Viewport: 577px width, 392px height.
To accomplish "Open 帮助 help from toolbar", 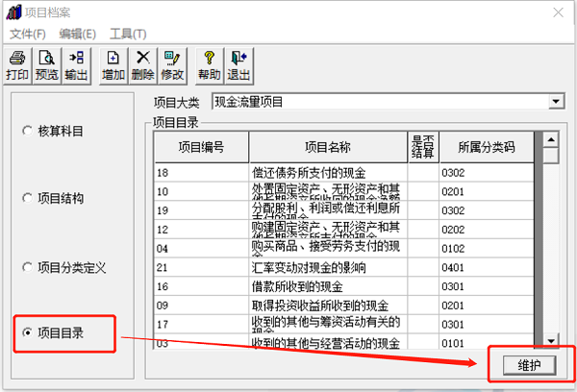I will click(210, 66).
